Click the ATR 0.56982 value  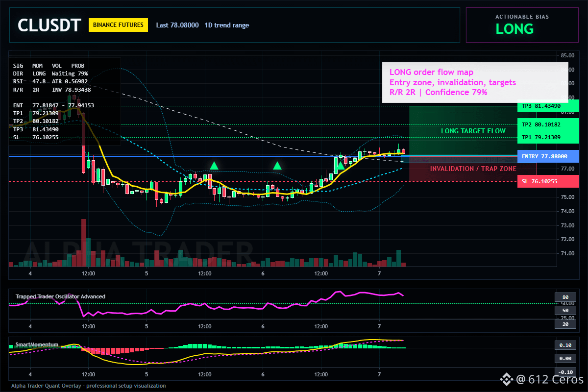[70, 81]
